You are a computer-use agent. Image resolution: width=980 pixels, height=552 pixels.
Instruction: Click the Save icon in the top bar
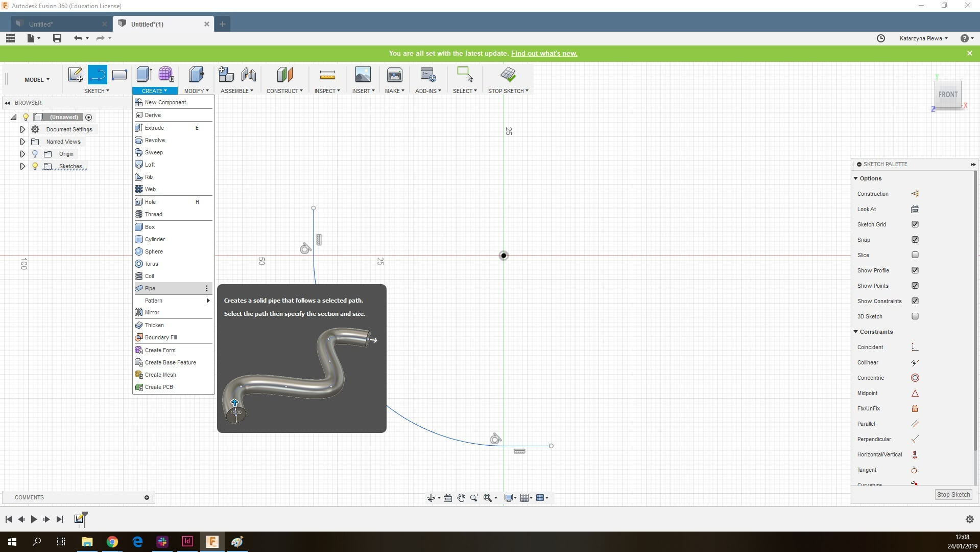click(x=57, y=38)
